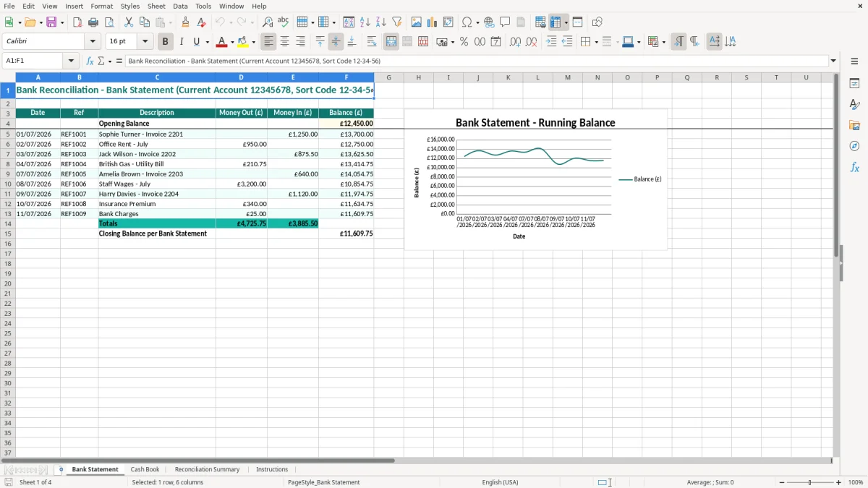The image size is (868, 488).
Task: Open Find & Replace
Action: [268, 22]
